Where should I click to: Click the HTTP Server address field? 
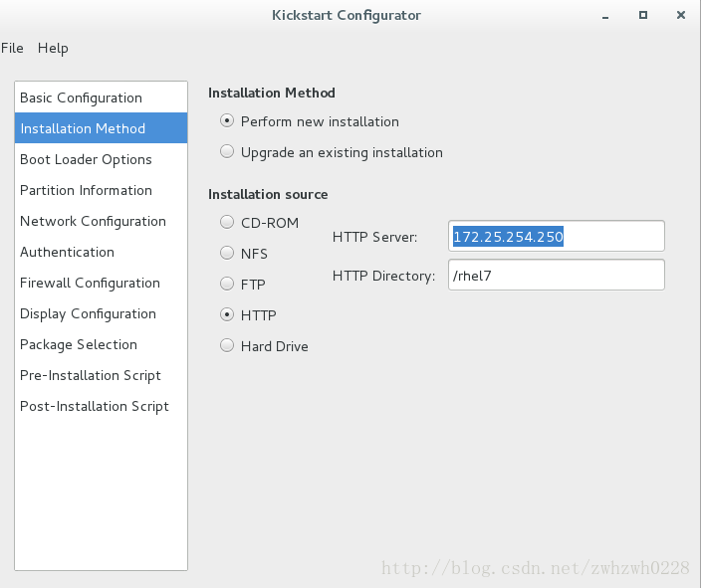tap(557, 236)
